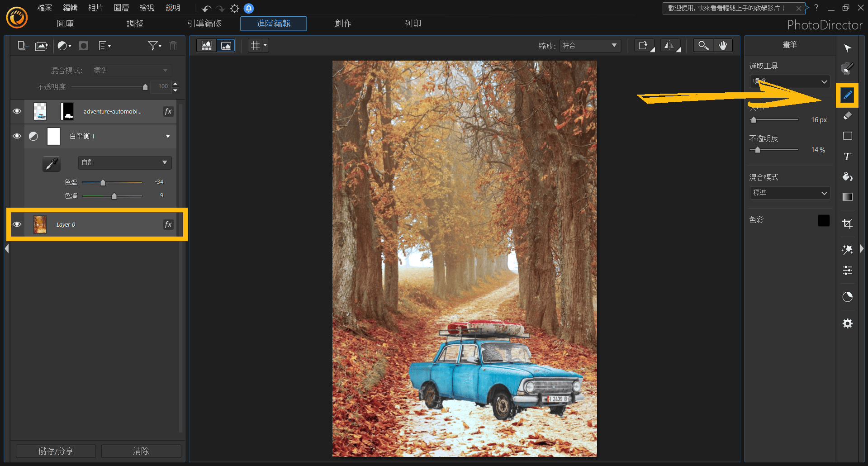Open the 圖層 menu
This screenshot has height=466, width=868.
121,8
